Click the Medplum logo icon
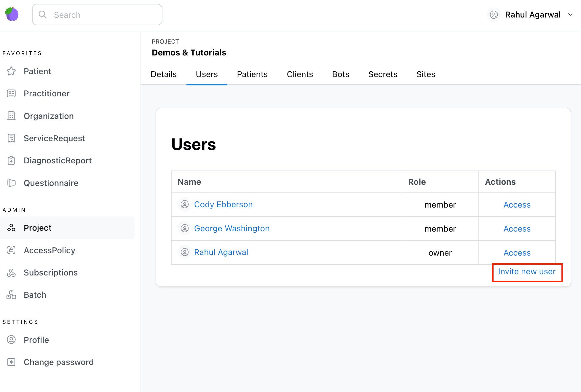The image size is (581, 392). pyautogui.click(x=12, y=14)
